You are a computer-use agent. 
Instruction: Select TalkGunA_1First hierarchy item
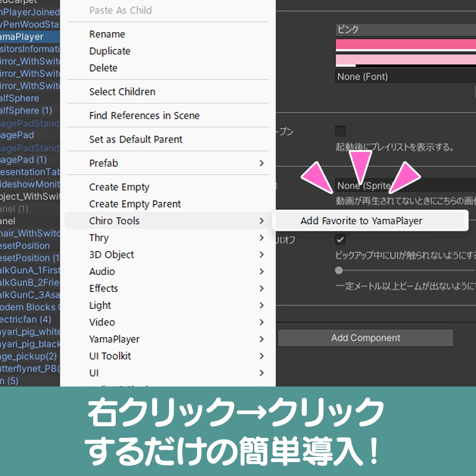(30, 270)
